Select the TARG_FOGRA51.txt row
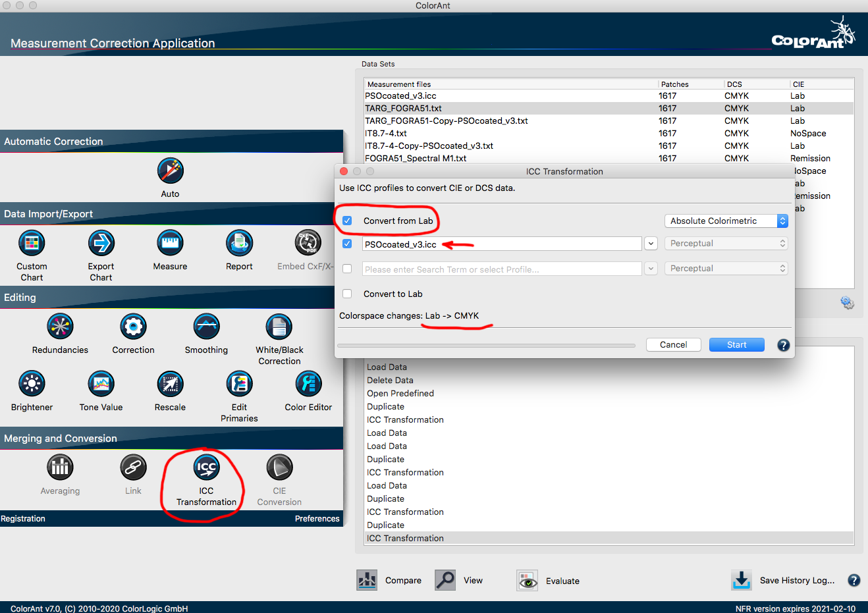868x613 pixels. point(609,109)
